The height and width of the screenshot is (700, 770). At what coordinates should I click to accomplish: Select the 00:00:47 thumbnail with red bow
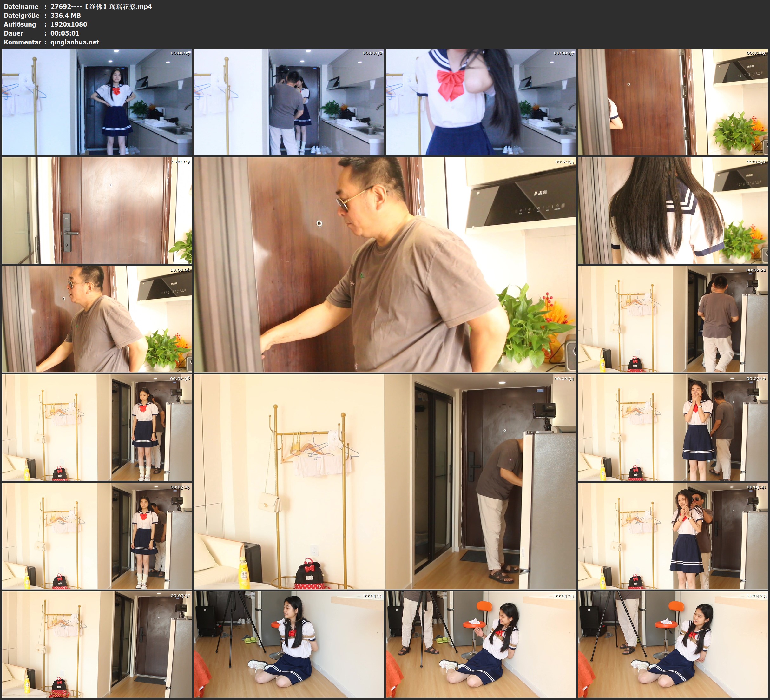480,102
